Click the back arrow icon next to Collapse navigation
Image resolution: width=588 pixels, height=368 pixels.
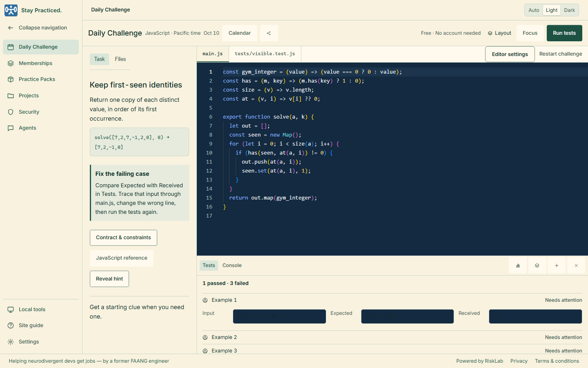click(11, 28)
